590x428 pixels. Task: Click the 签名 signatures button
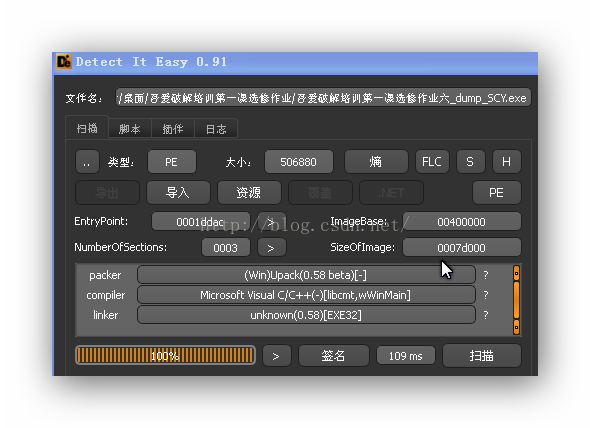click(x=334, y=355)
